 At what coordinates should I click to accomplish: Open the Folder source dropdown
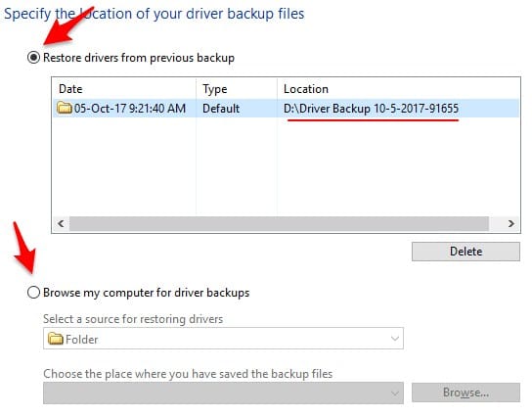pyautogui.click(x=223, y=339)
